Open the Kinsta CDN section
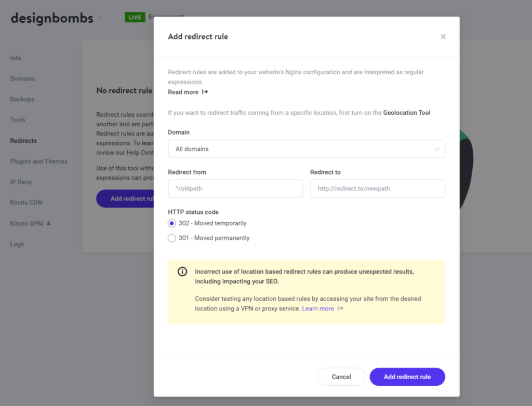 pyautogui.click(x=26, y=202)
